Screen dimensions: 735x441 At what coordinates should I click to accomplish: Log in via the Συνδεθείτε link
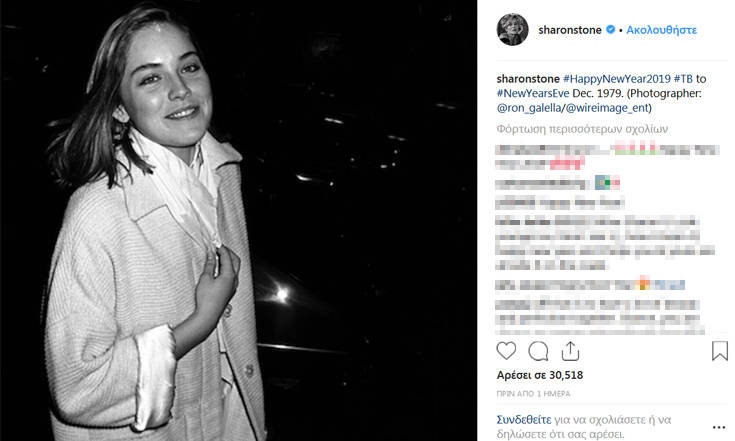[x=524, y=419]
